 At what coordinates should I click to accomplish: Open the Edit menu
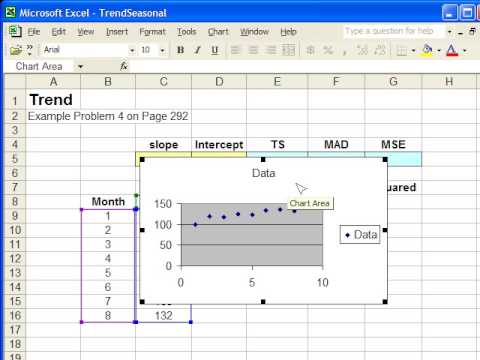click(58, 32)
